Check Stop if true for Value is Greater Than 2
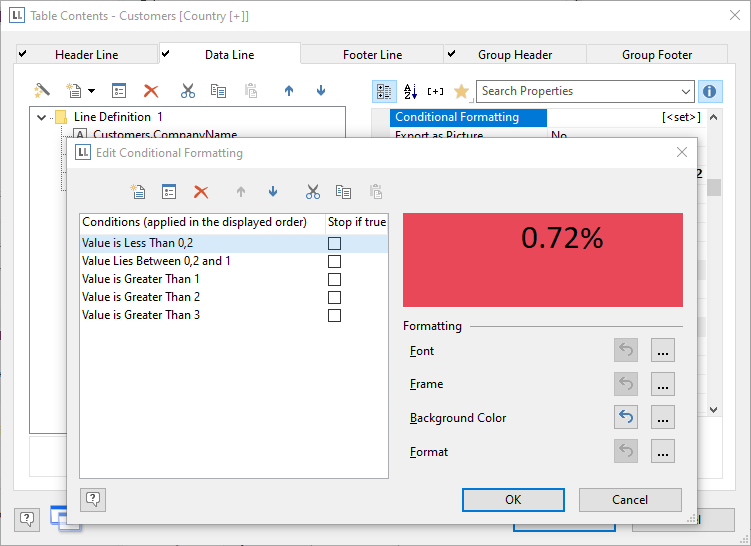 [x=334, y=297]
